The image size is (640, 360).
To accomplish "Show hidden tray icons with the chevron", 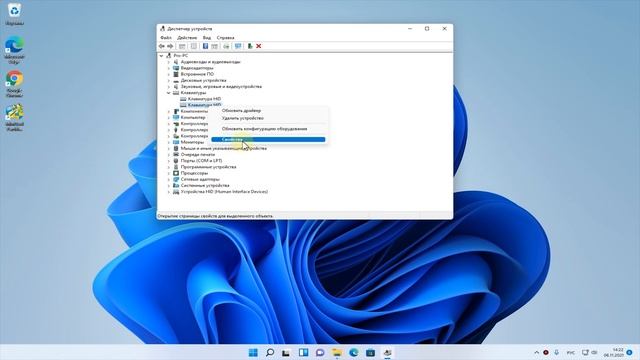I will click(x=536, y=352).
